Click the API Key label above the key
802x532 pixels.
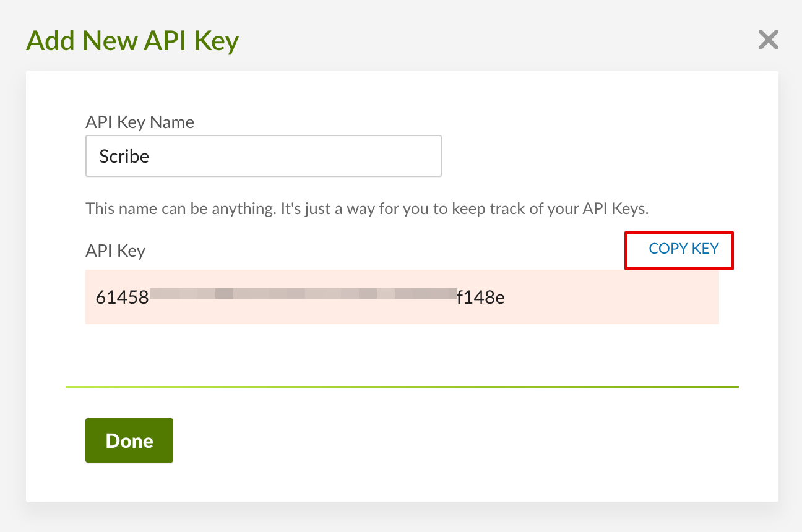point(115,251)
